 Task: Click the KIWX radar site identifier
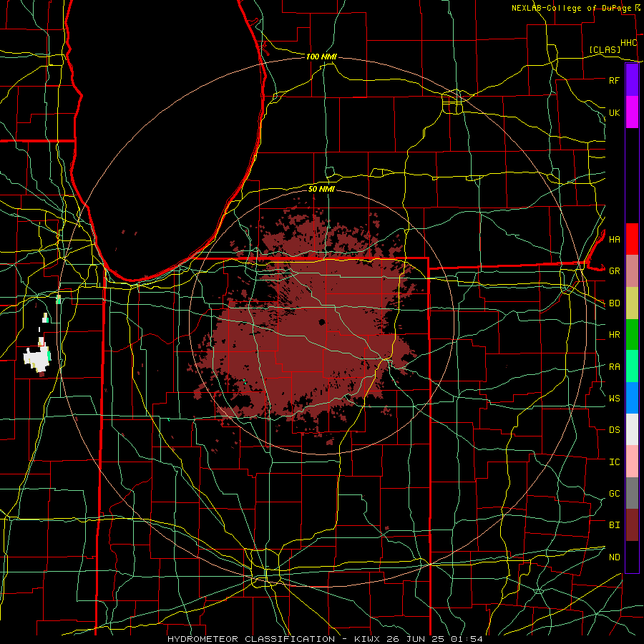[368, 639]
